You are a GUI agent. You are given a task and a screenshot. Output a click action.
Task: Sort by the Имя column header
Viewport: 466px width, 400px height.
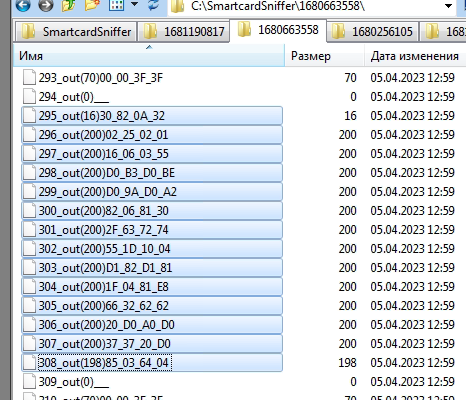pyautogui.click(x=149, y=56)
